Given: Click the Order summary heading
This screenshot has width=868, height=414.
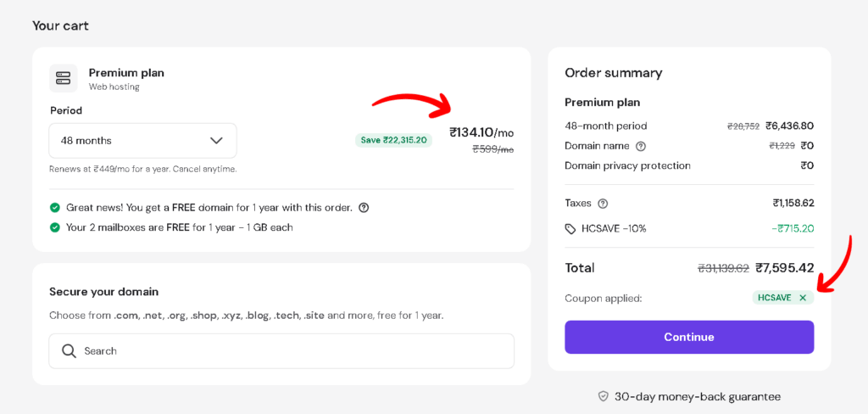Looking at the screenshot, I should pyautogui.click(x=614, y=73).
